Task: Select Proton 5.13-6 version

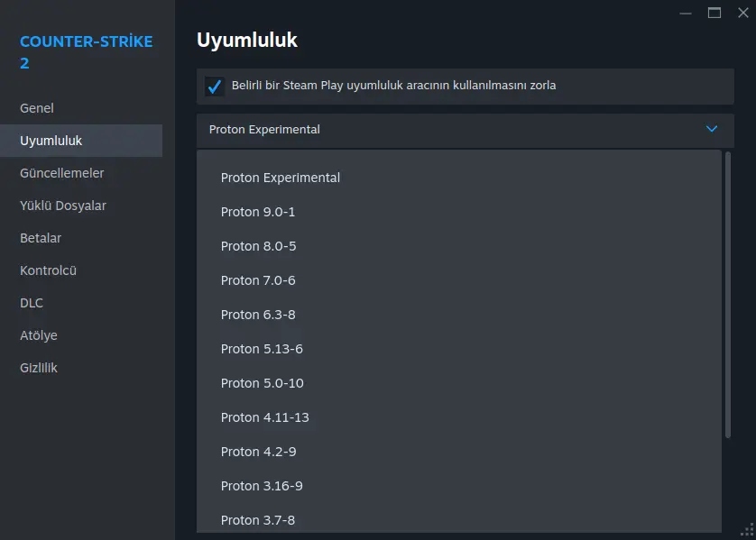Action: click(458, 349)
